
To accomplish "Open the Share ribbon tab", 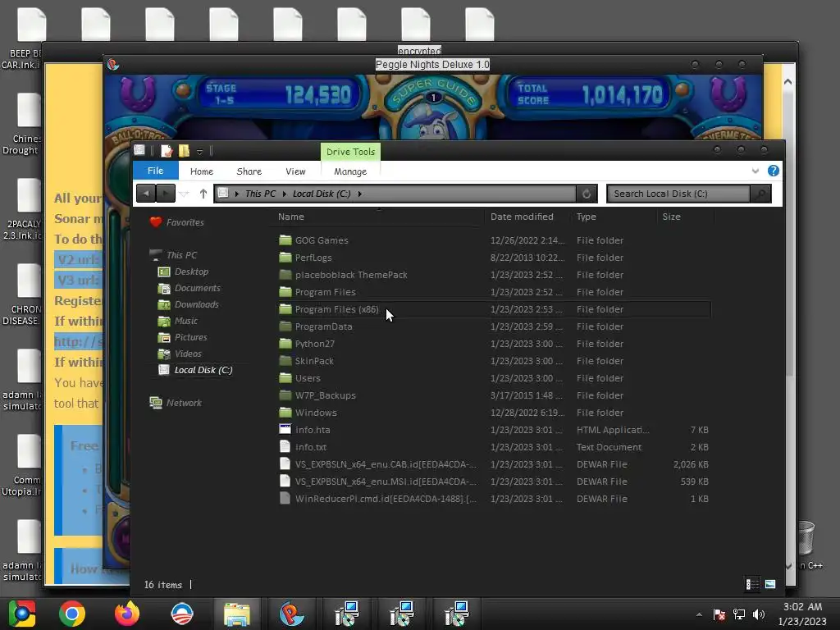I will [249, 171].
